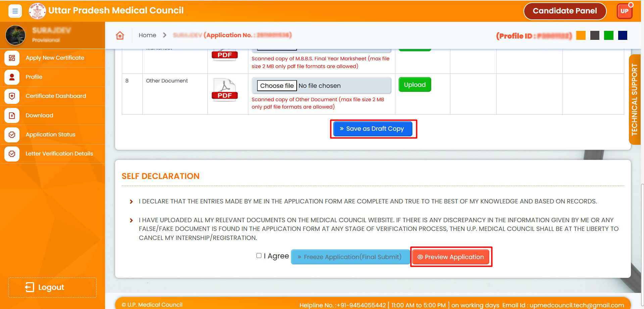Image resolution: width=644 pixels, height=309 pixels.
Task: Click the Apply New Certificate sidebar icon
Action: point(12,58)
